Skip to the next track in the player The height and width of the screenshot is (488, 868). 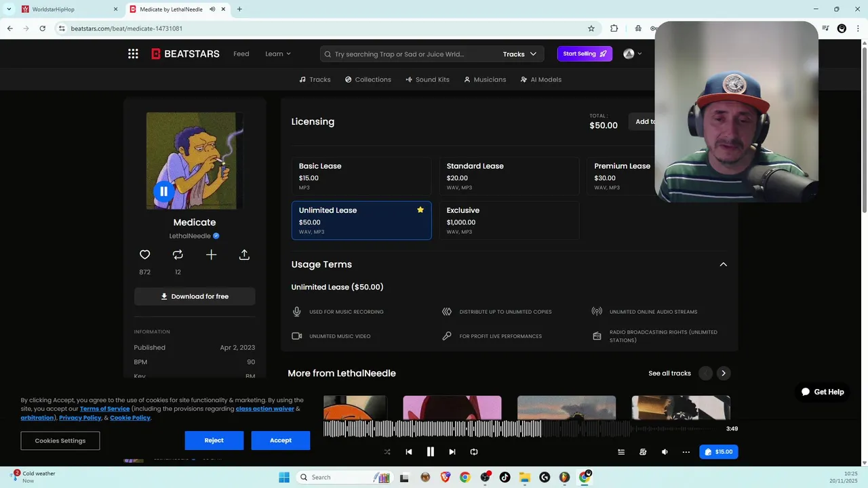(452, 451)
